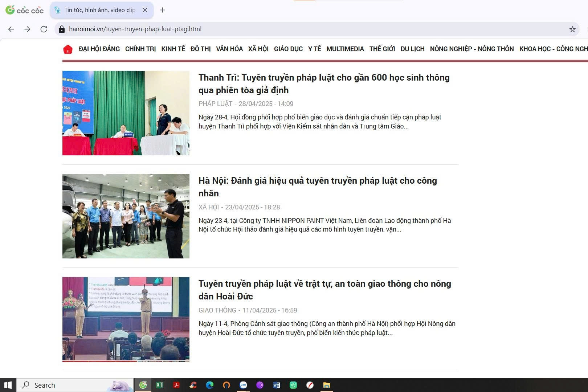Open Microsoft Edge from the taskbar
This screenshot has width=588, height=392.
pos(209,385)
